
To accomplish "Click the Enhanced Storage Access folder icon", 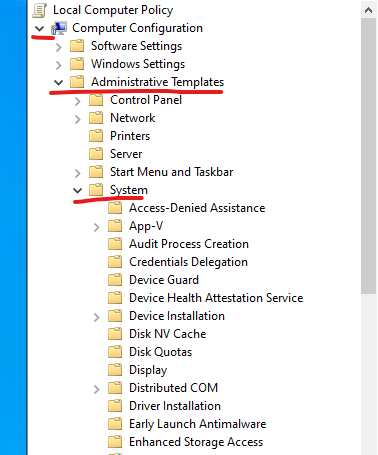I will pos(115,442).
